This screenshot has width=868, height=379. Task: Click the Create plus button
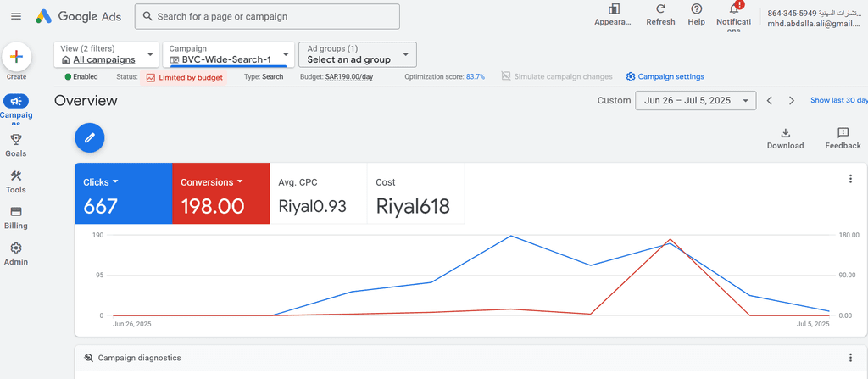16,58
